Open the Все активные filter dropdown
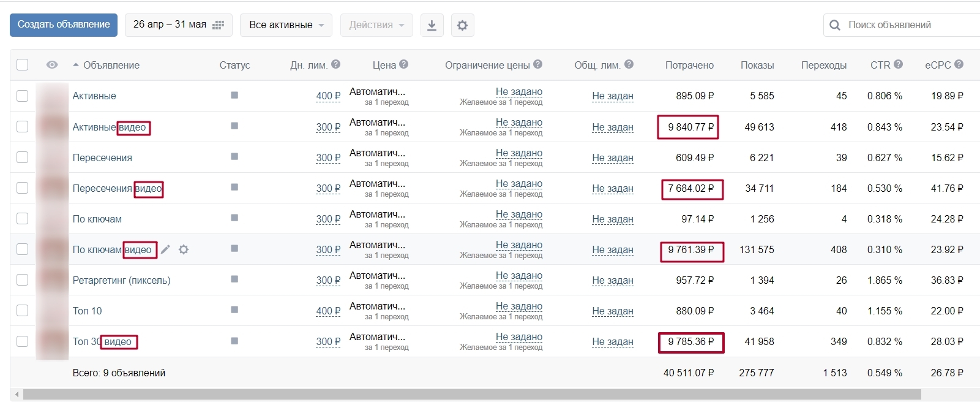 coord(286,25)
